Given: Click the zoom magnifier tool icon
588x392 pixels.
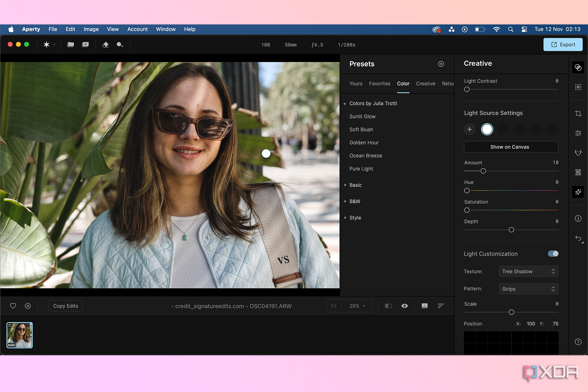Looking at the screenshot, I should coord(120,45).
